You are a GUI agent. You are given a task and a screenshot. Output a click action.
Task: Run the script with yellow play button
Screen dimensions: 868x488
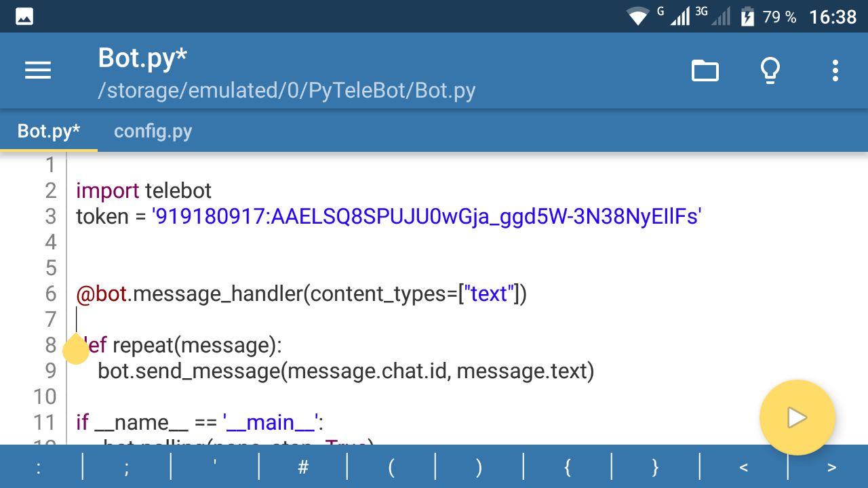click(x=797, y=418)
